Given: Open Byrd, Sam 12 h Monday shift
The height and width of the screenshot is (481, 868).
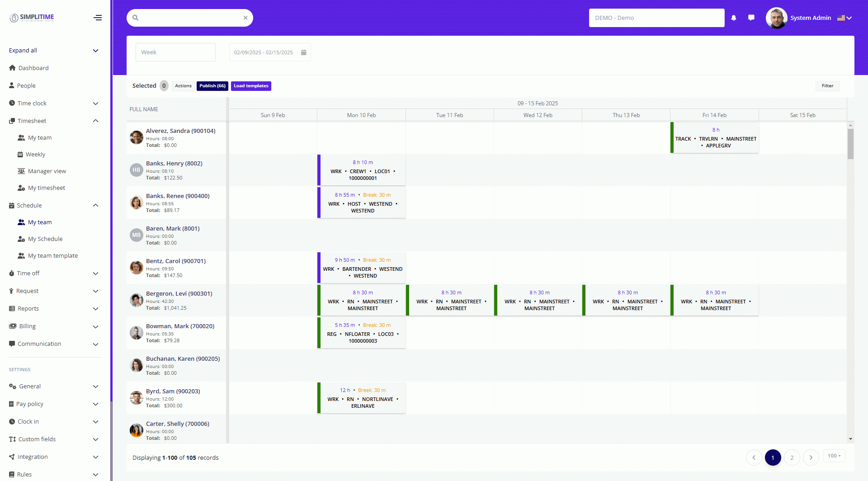Looking at the screenshot, I should click(362, 398).
